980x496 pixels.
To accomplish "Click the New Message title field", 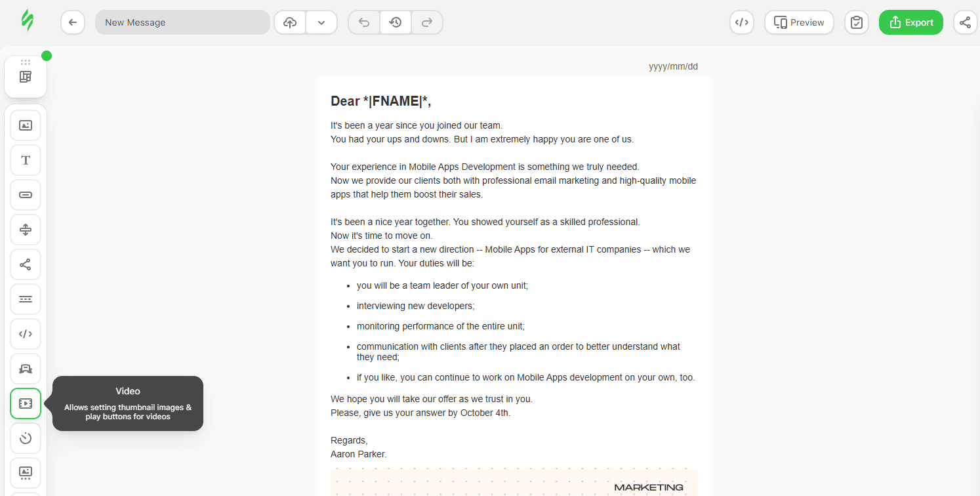I will (182, 22).
